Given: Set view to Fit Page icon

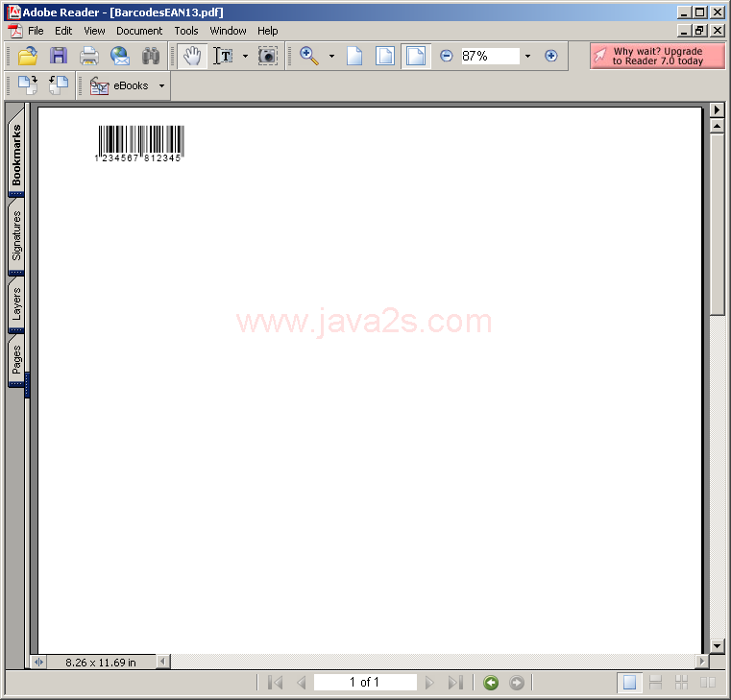Looking at the screenshot, I should click(385, 56).
